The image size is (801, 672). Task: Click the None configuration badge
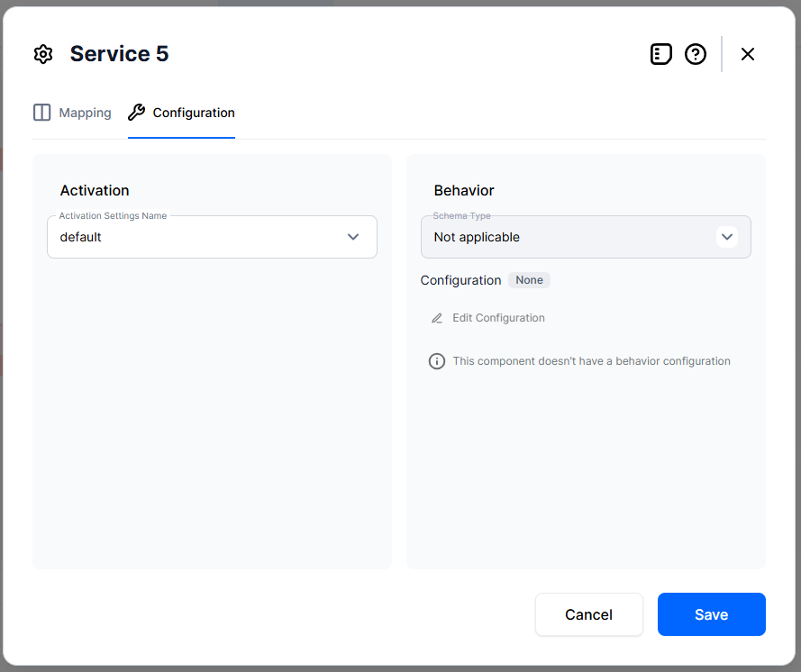point(529,280)
